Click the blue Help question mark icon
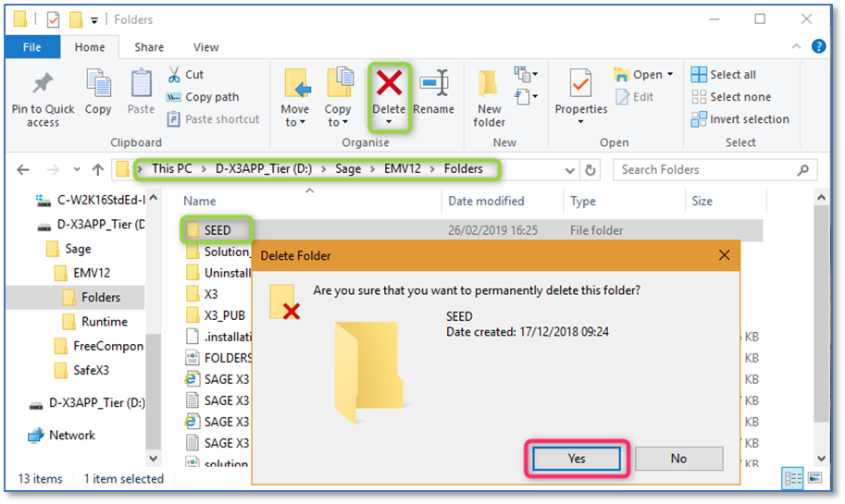The image size is (845, 504). (x=818, y=47)
